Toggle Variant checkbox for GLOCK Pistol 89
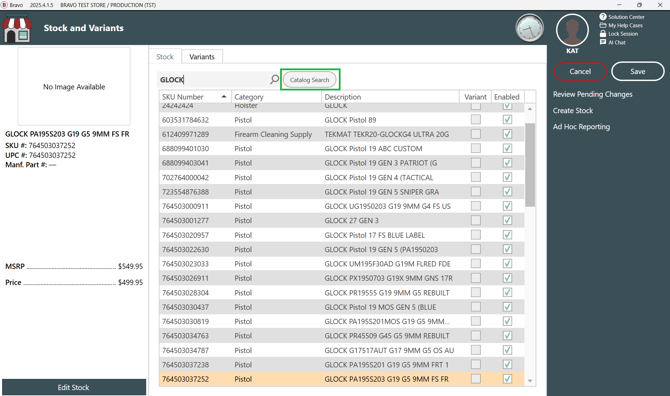 point(476,120)
